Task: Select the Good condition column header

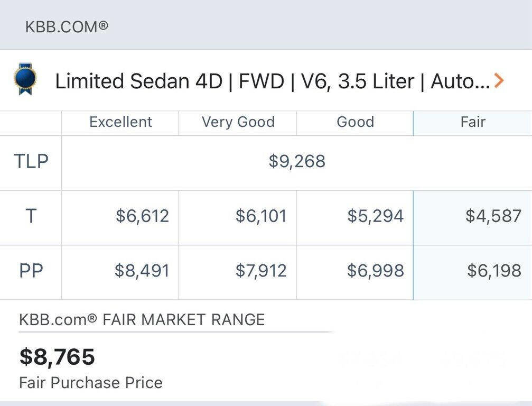Action: [355, 122]
